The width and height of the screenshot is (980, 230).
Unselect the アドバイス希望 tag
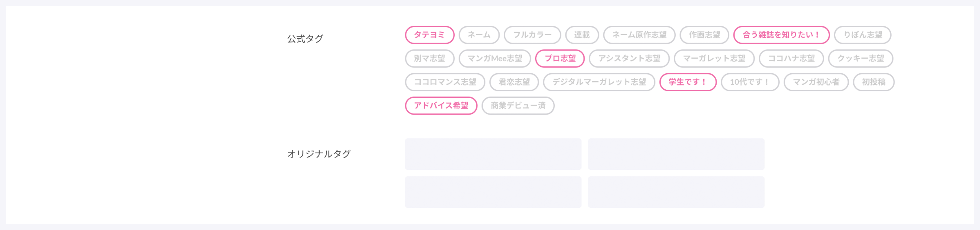pyautogui.click(x=441, y=105)
